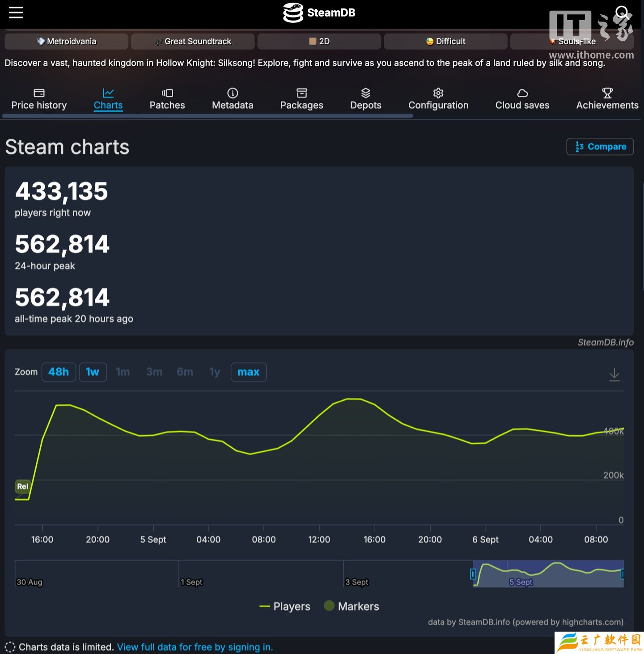The width and height of the screenshot is (644, 654).
Task: Set chart zoom to 1m
Action: click(x=123, y=372)
